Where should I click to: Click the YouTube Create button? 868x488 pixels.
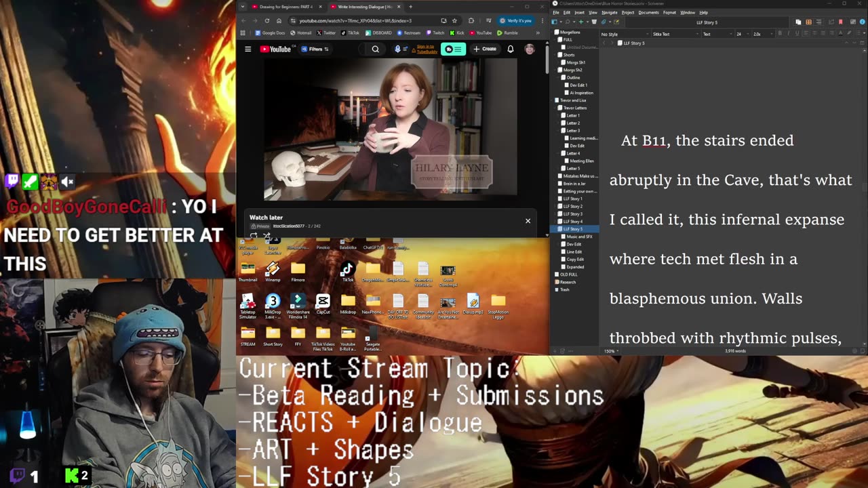click(x=485, y=49)
